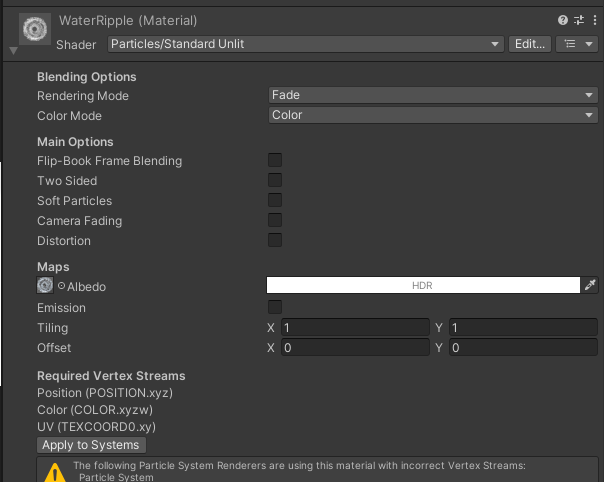Collapse the WaterRipple material foldout arrow
Viewport: 604px width, 482px height.
(13, 50)
